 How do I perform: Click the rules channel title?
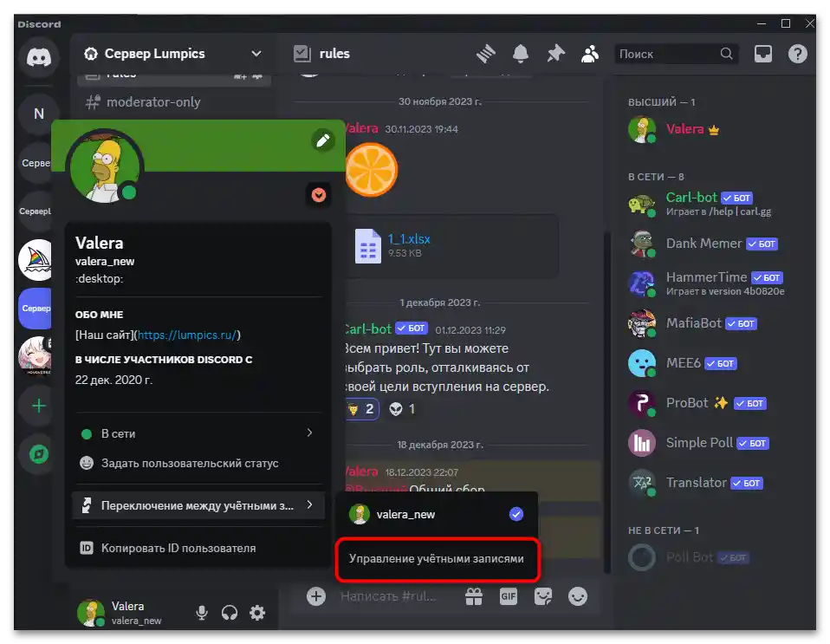pos(334,54)
